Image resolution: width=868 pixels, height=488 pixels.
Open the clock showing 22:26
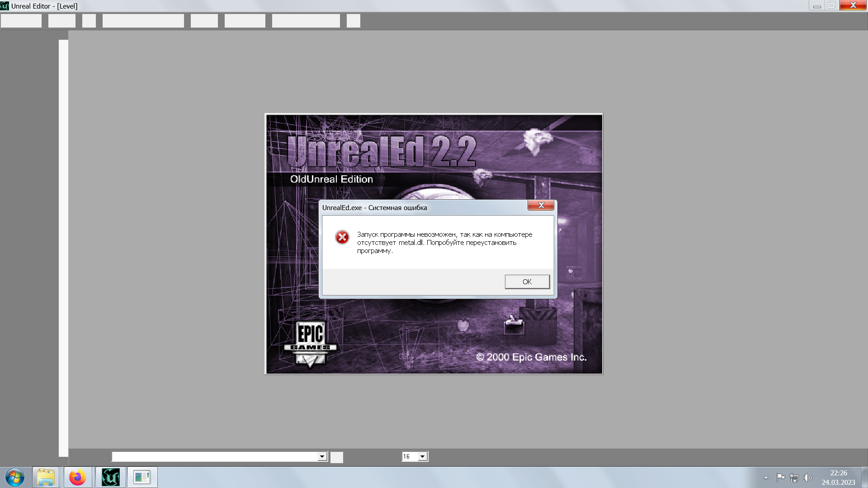click(838, 477)
